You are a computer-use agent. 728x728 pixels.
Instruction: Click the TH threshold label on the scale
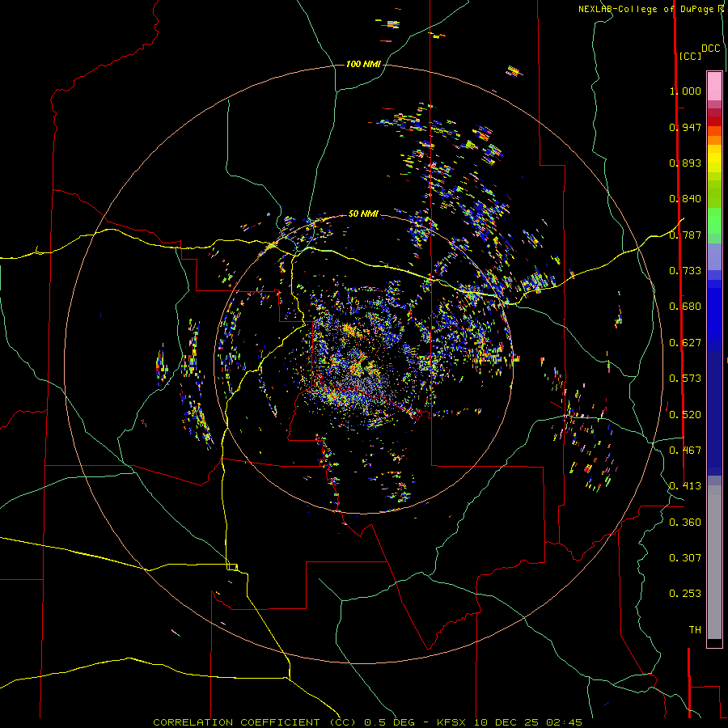(695, 630)
